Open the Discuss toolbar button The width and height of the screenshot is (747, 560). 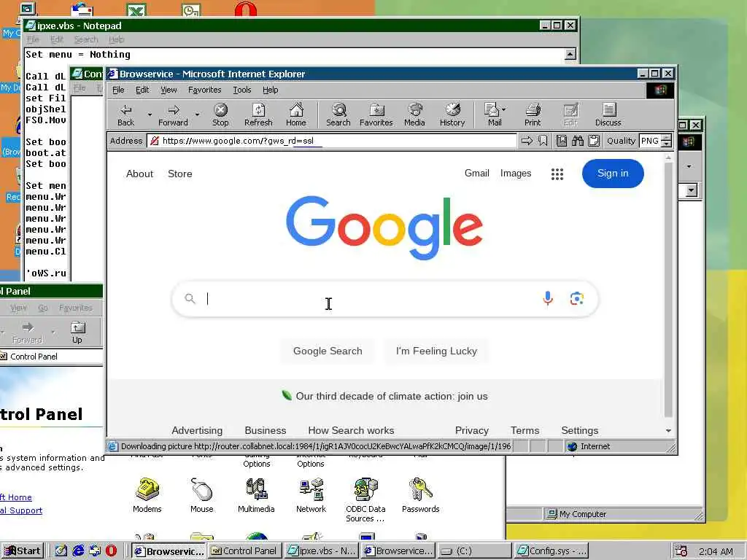tap(608, 114)
